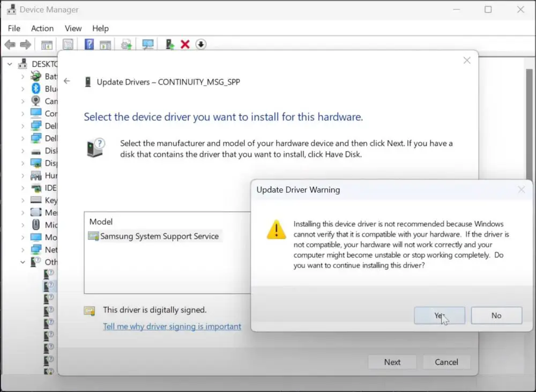The width and height of the screenshot is (536, 392).
Task: Click the blue Help question mark toolbar icon
Action: (89, 45)
